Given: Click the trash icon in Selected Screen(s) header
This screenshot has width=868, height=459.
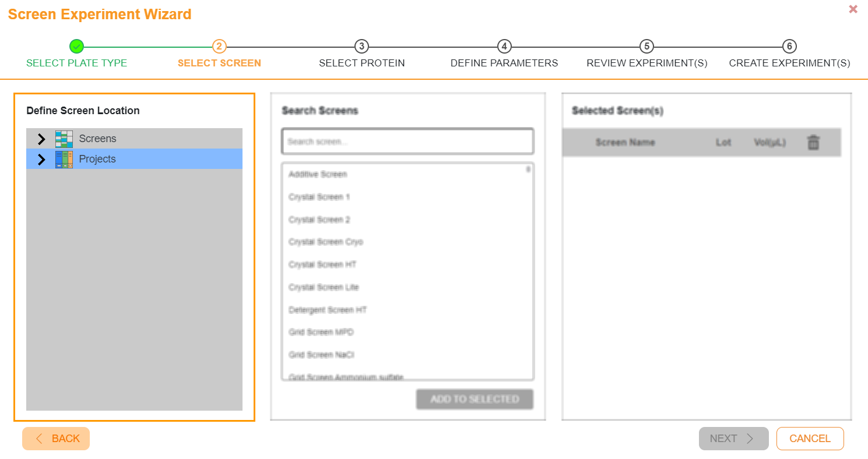Looking at the screenshot, I should 814,142.
